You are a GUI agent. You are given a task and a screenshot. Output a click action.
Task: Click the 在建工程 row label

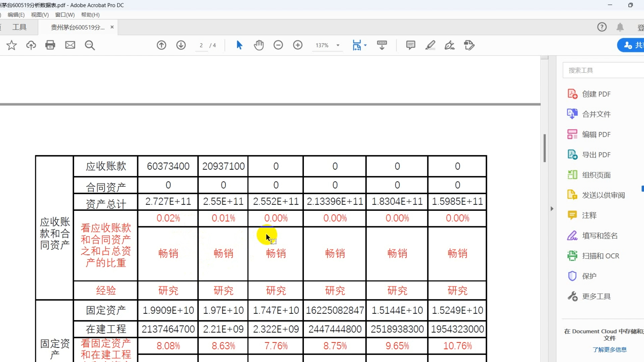(x=106, y=329)
